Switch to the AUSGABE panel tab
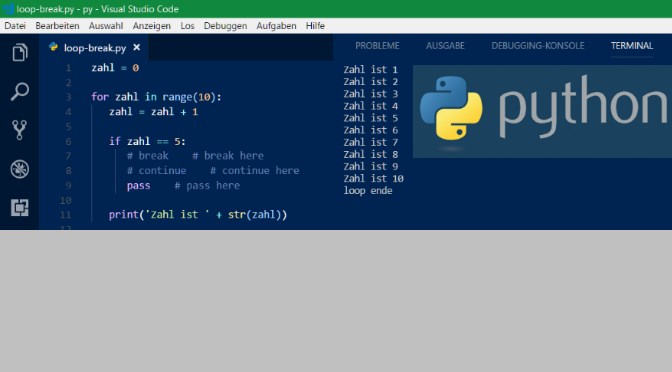The height and width of the screenshot is (372, 672). (445, 45)
